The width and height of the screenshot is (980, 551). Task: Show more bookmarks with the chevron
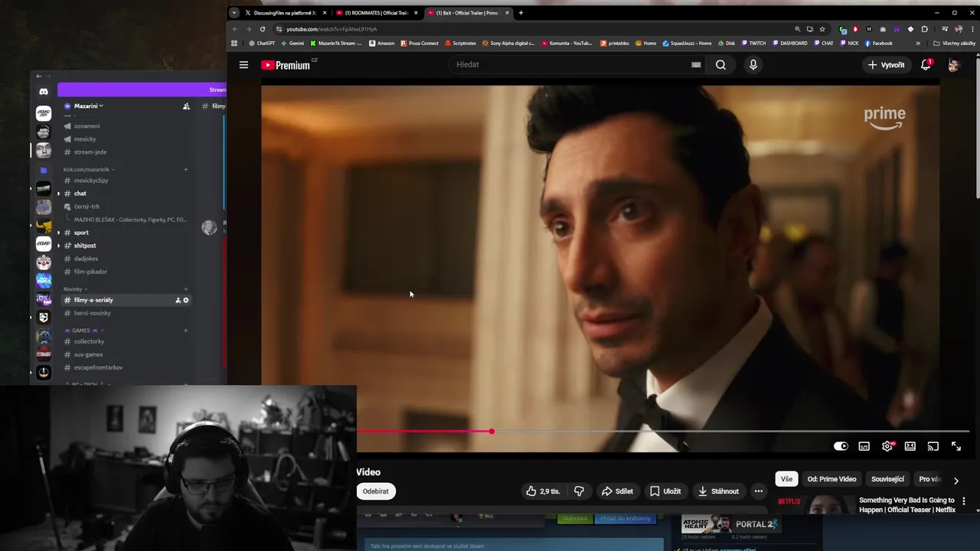pos(918,44)
